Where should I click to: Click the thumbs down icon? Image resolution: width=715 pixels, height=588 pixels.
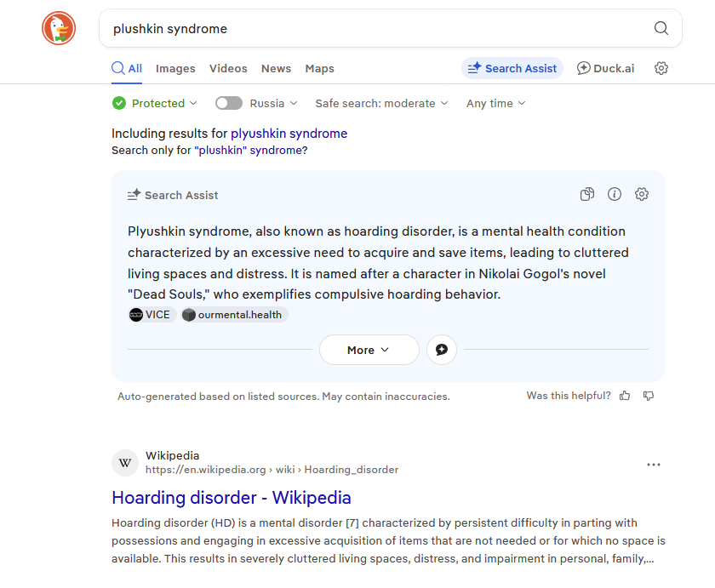click(649, 396)
